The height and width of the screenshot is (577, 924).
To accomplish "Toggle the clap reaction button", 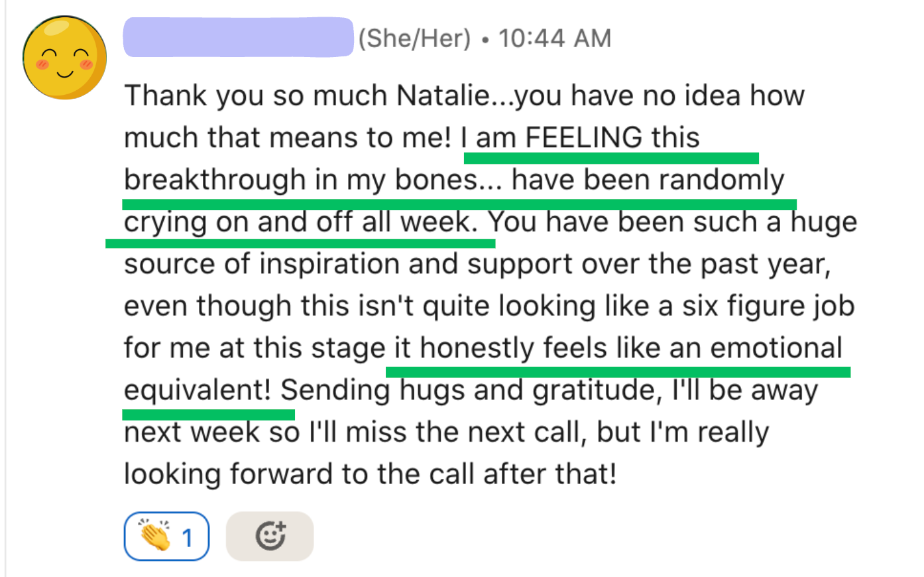I will pos(166,536).
